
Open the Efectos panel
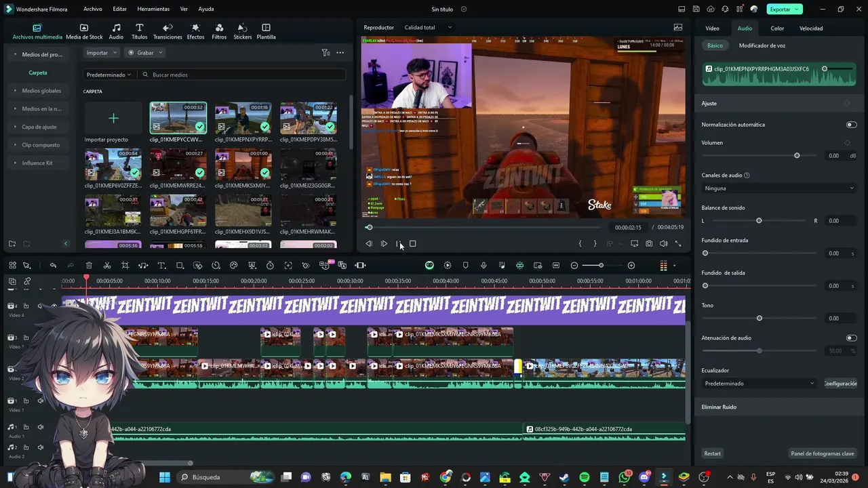point(195,32)
